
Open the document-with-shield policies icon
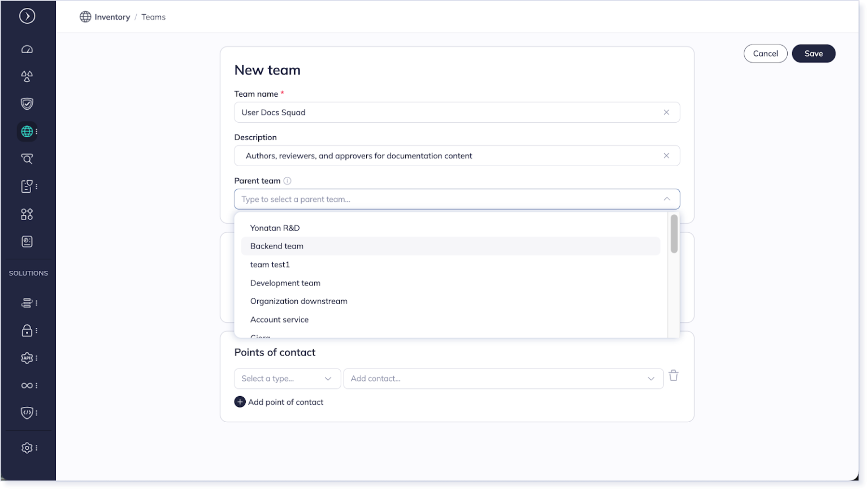point(26,185)
